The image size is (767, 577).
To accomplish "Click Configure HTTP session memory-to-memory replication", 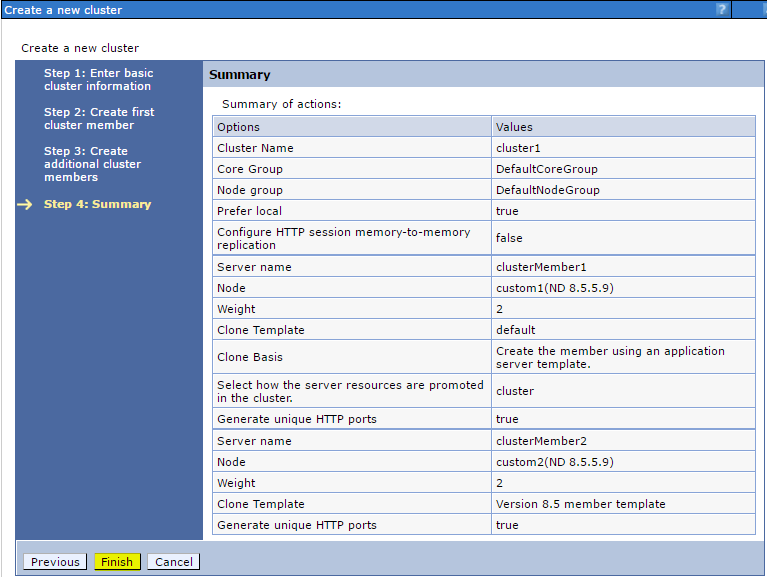I will [343, 238].
